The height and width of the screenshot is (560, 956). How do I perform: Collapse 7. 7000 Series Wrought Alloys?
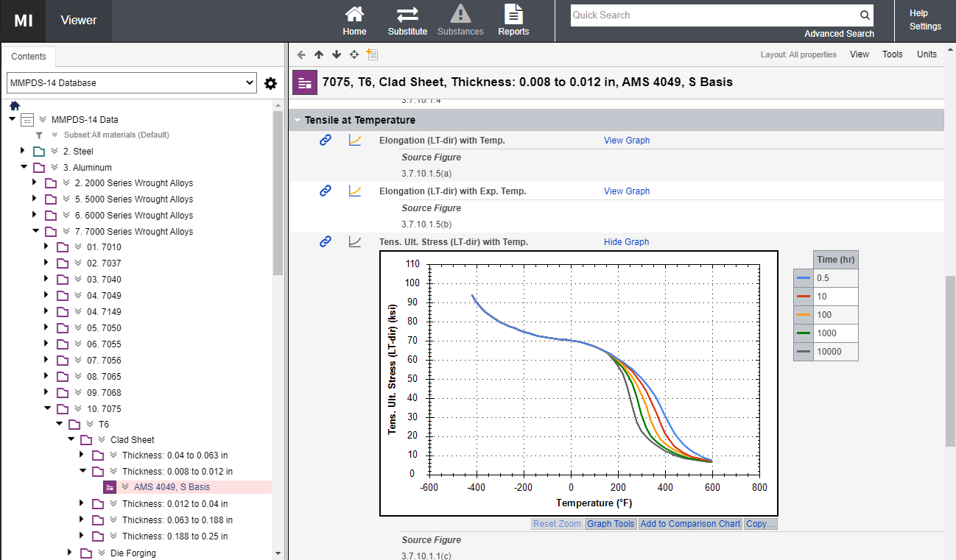click(x=36, y=231)
